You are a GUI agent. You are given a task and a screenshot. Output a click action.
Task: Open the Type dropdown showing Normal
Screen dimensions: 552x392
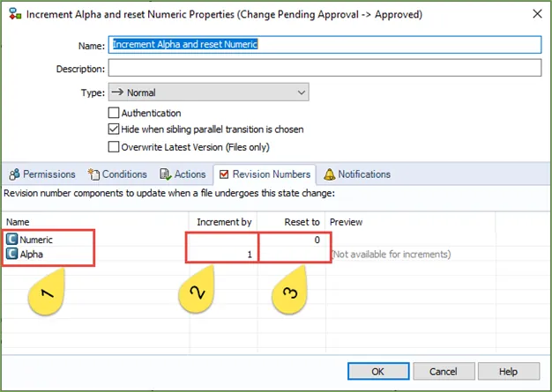(208, 92)
